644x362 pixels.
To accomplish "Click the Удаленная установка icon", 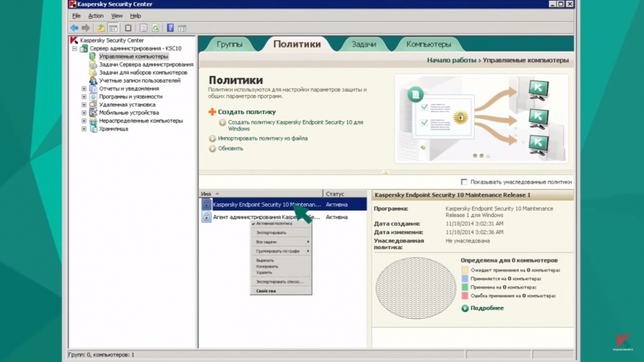I will pyautogui.click(x=93, y=105).
